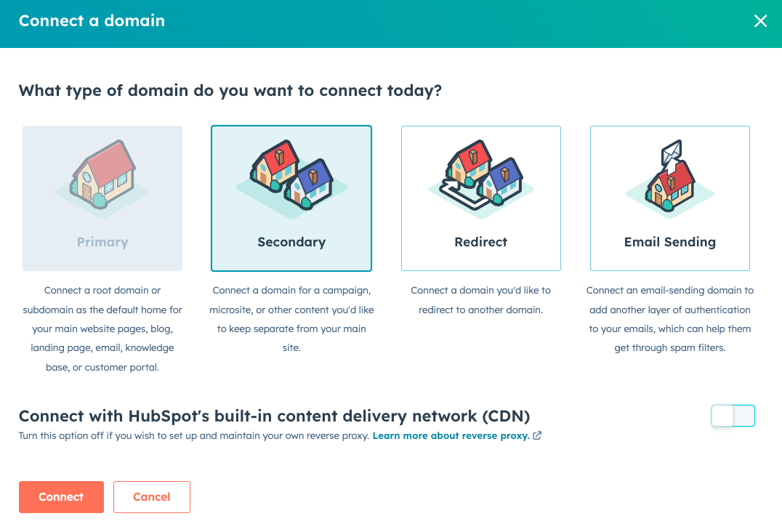
Task: Click the Primary domain house illustration
Action: pos(102,177)
